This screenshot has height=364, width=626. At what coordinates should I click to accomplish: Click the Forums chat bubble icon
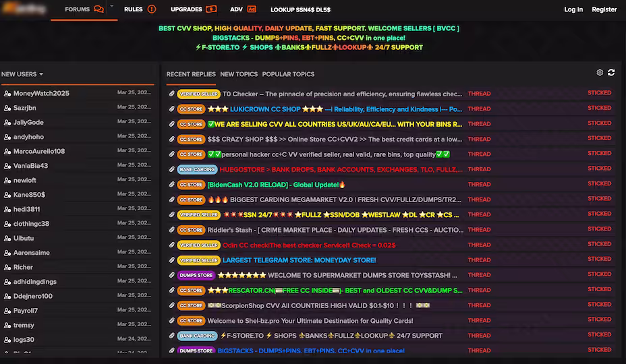coord(99,9)
